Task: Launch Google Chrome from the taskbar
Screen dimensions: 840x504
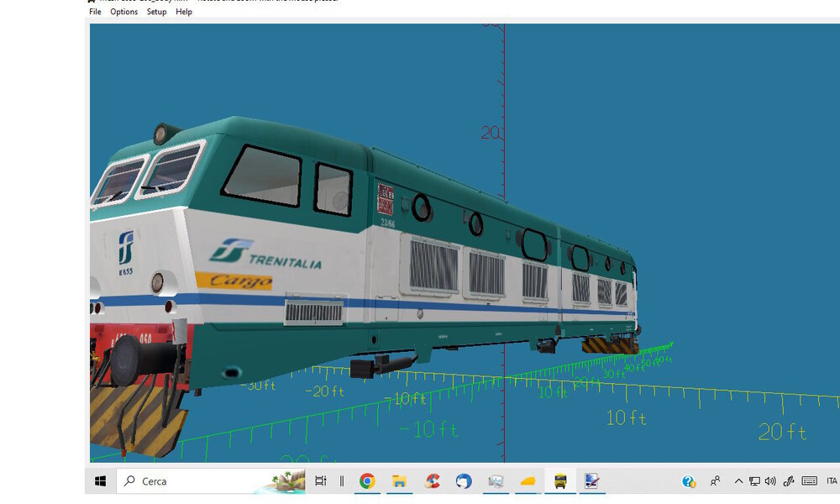Action: coord(367,481)
